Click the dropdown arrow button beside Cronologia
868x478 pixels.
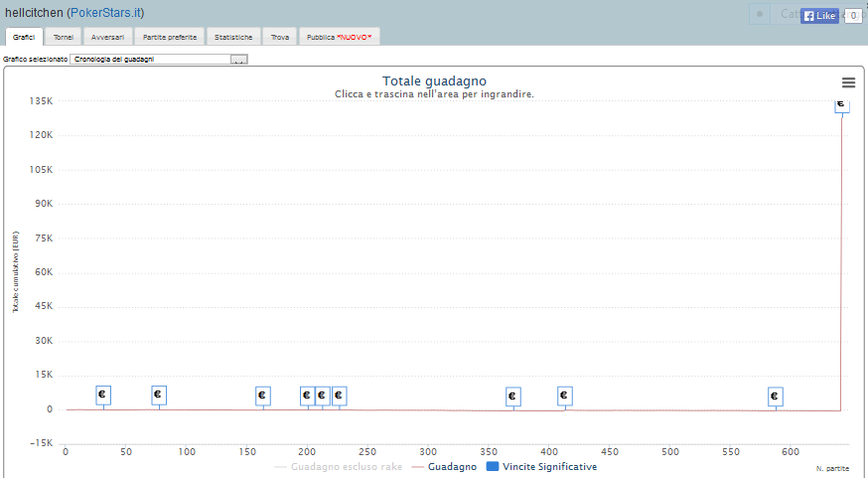[238, 60]
